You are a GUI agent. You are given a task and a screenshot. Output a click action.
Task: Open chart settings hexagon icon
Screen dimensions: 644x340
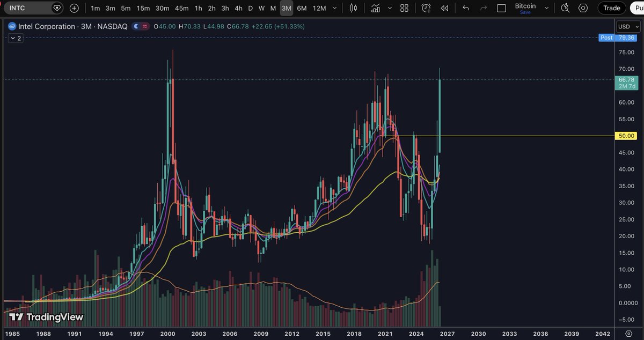click(x=583, y=8)
